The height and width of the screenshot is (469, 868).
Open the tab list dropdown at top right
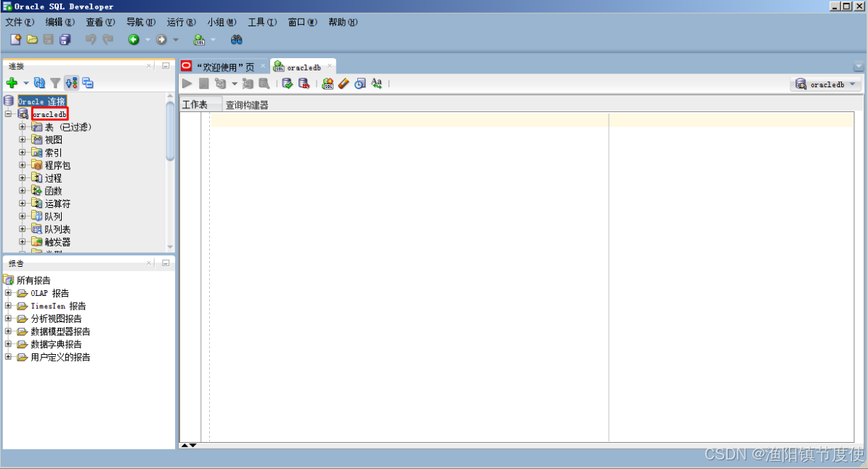859,66
